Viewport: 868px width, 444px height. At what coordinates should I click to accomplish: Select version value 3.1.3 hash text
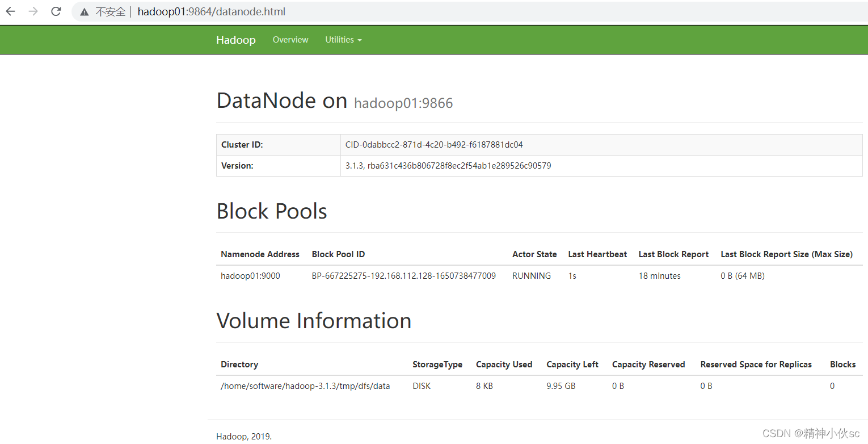click(x=448, y=166)
